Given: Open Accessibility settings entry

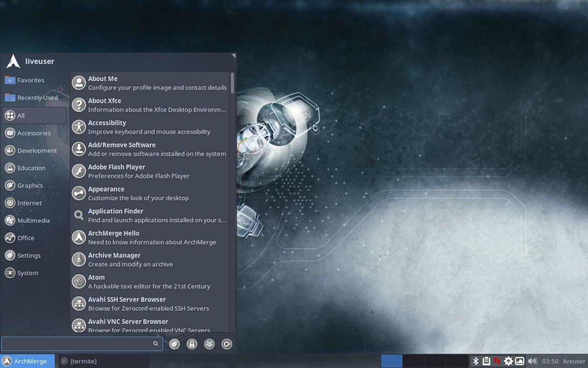Looking at the screenshot, I should coord(150,127).
